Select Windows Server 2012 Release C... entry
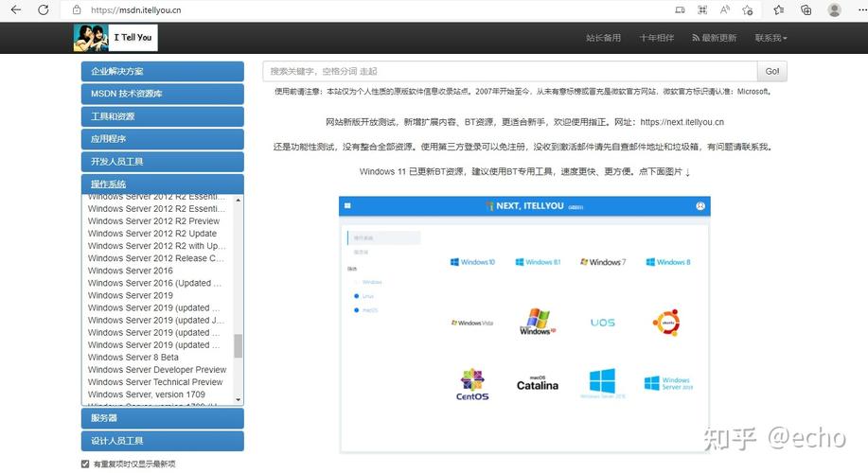The width and height of the screenshot is (868, 473). (x=155, y=258)
